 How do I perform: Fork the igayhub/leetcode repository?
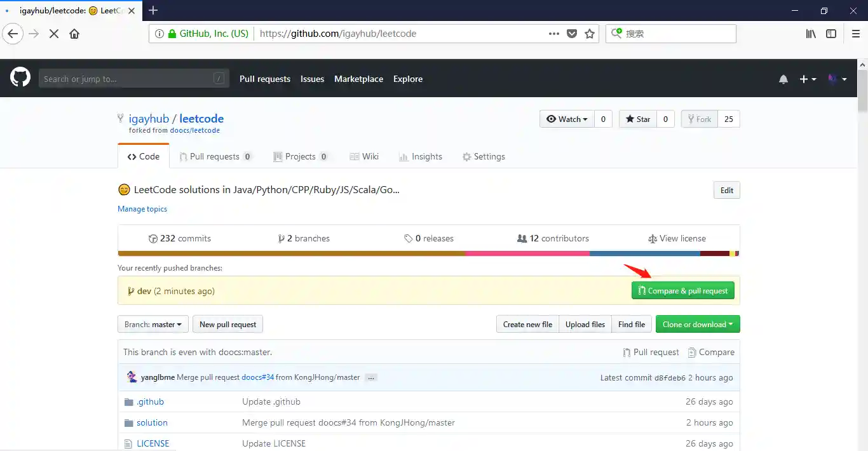[699, 119]
